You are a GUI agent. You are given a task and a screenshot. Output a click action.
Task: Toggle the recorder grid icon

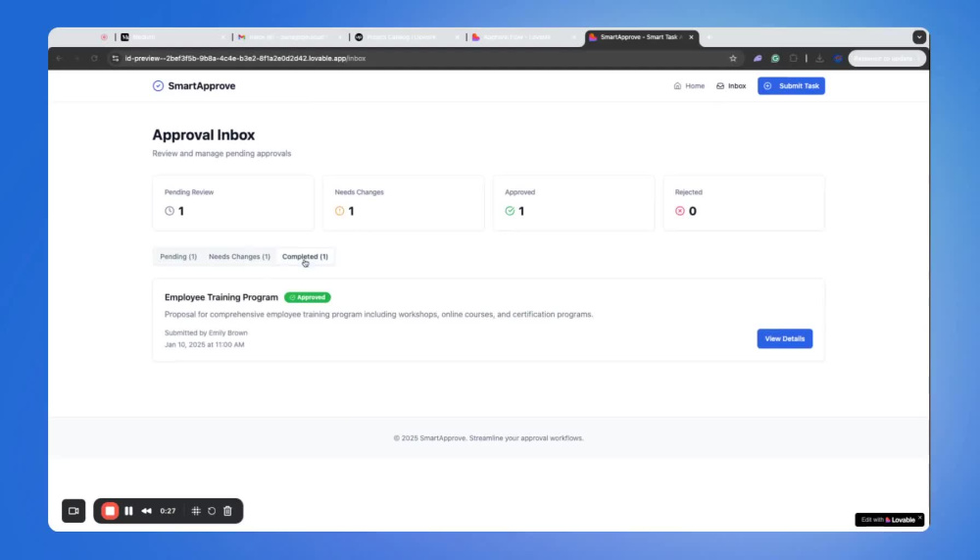click(196, 511)
